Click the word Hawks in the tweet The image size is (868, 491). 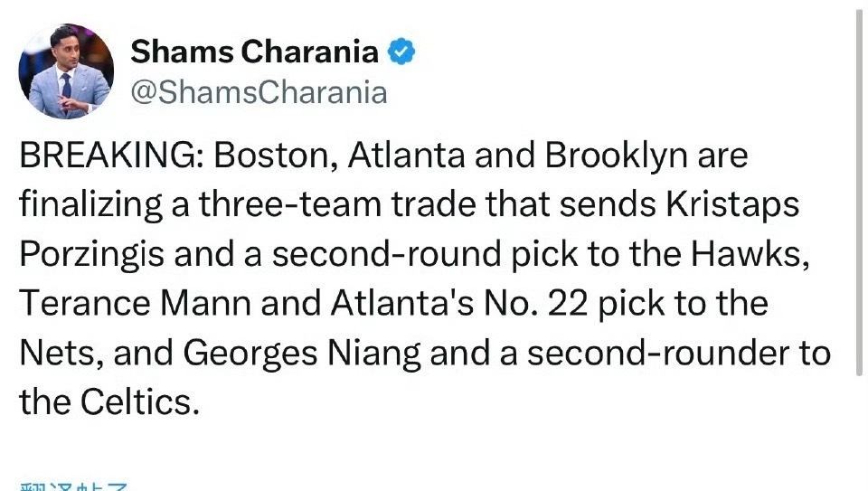point(750,254)
